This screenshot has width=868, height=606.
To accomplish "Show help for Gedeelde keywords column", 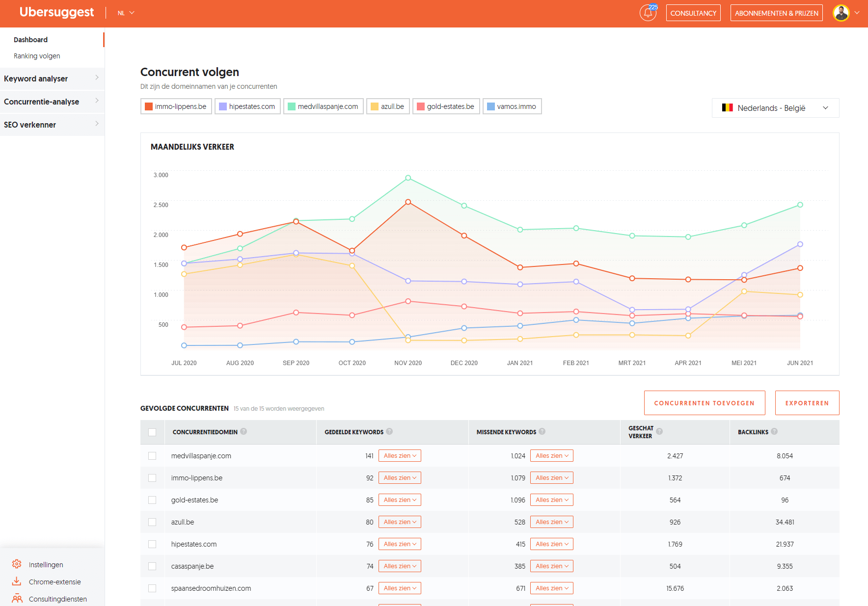I will (x=389, y=431).
